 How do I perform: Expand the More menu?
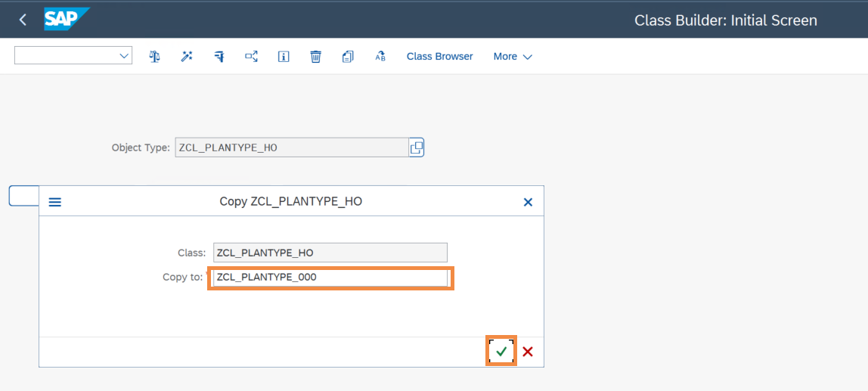click(513, 57)
